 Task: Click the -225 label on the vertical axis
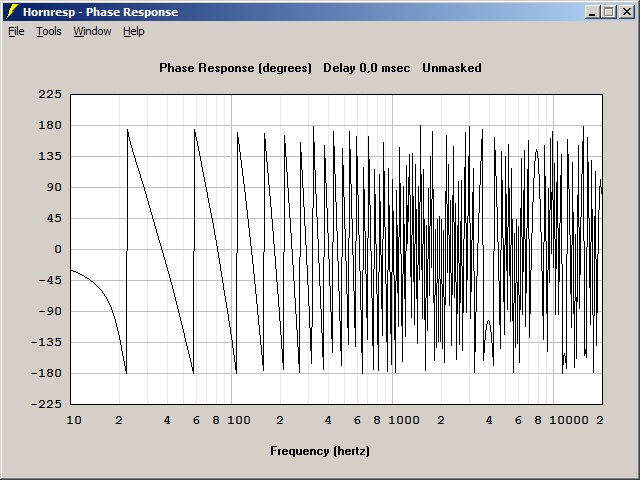tap(47, 404)
